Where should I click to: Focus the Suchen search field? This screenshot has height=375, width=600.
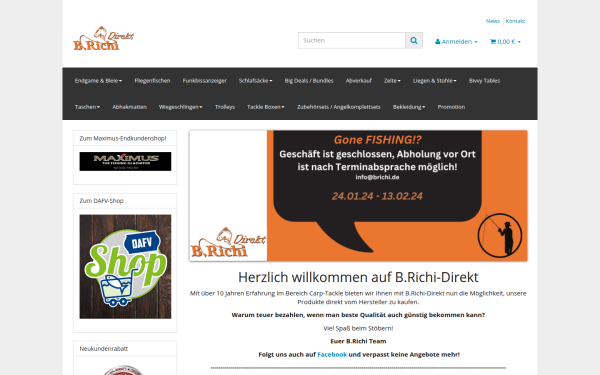tap(352, 41)
